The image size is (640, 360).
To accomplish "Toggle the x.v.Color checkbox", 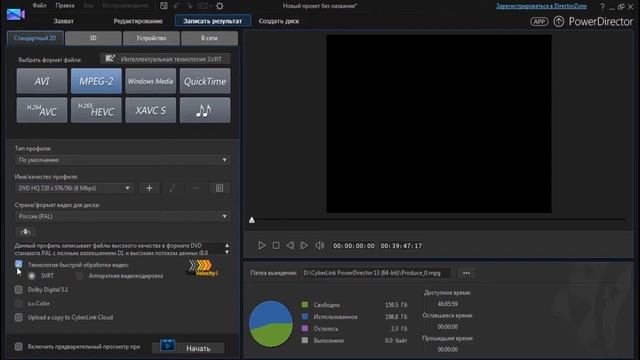I will click(19, 304).
